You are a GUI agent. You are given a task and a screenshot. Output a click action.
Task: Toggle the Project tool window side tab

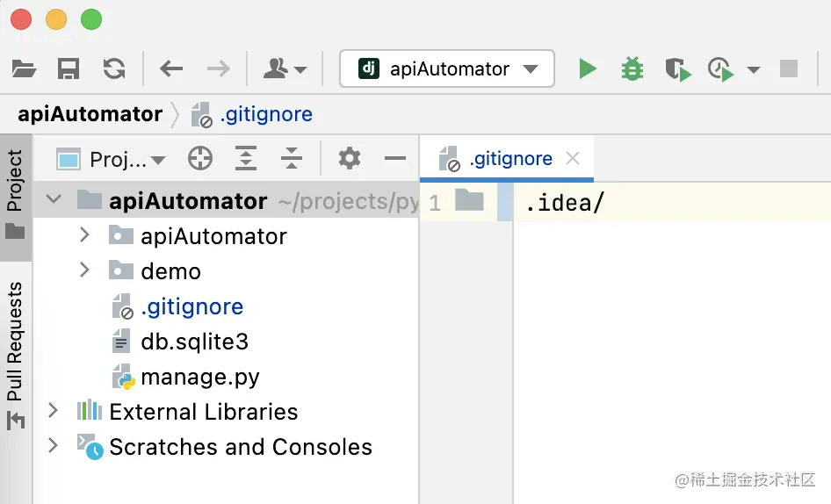coord(15,195)
